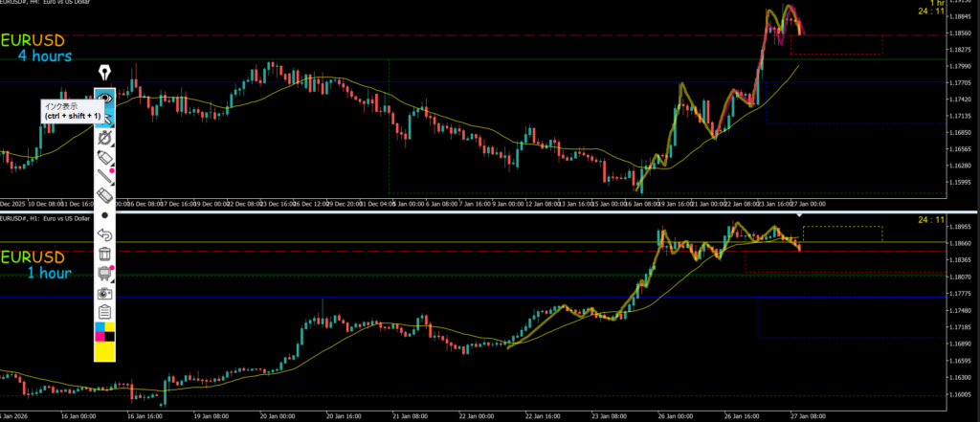This screenshot has width=980, height=422.
Task: Select the straight line drawing tool
Action: tap(105, 176)
